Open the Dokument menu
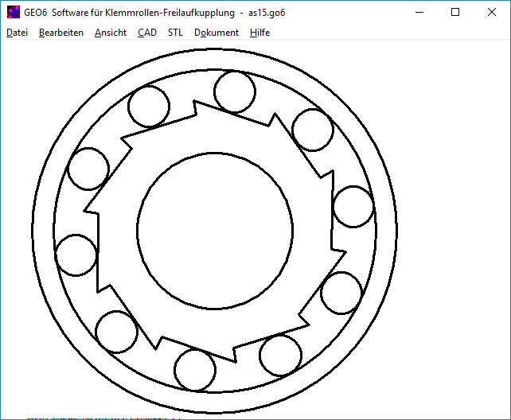 click(x=216, y=33)
